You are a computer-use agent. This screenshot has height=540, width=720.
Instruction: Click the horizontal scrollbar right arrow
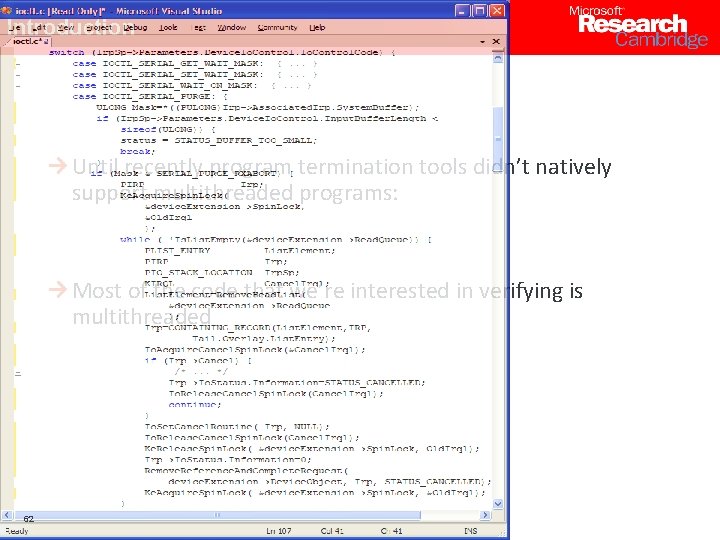click(485, 515)
